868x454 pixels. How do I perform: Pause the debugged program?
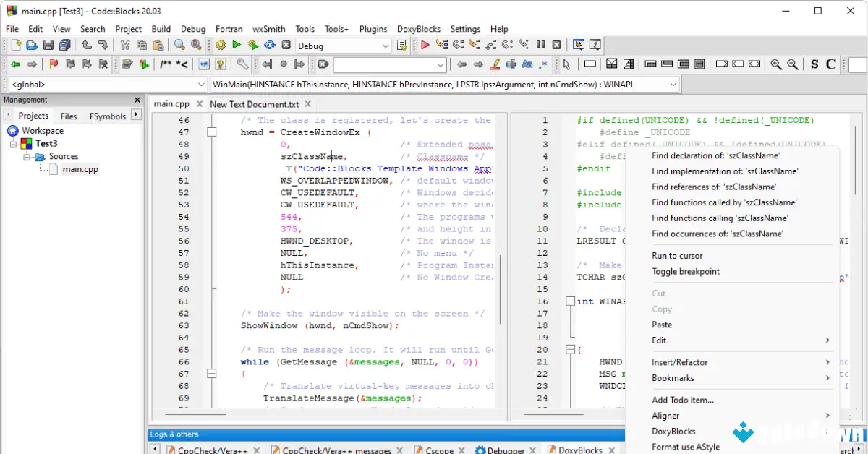tap(540, 45)
